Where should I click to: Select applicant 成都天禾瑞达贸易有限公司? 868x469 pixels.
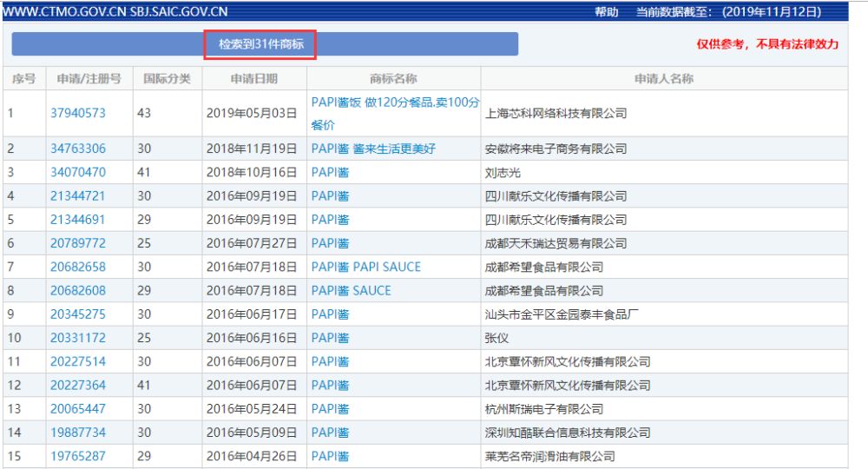[x=556, y=243]
